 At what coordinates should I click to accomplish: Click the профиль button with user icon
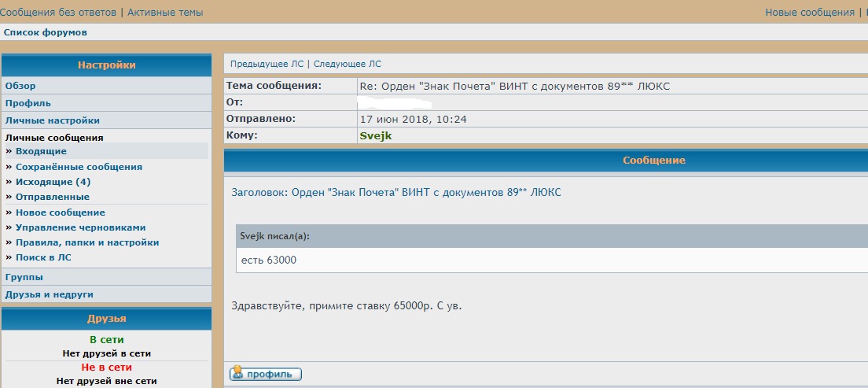coord(265,374)
